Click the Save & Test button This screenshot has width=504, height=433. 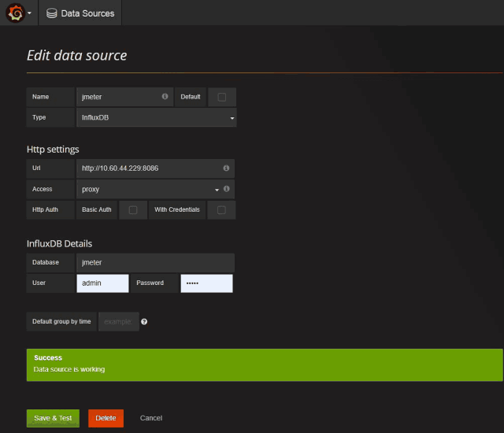[x=53, y=418]
